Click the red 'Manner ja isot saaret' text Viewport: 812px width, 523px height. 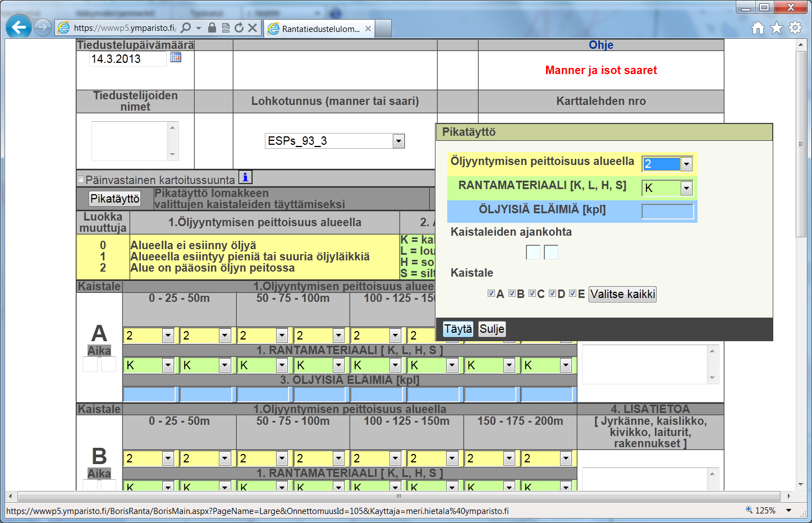tap(601, 70)
